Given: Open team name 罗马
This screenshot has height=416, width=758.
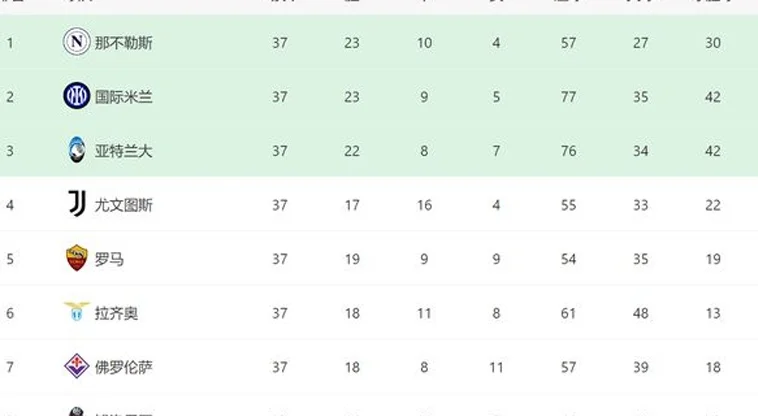Looking at the screenshot, I should (109, 259).
